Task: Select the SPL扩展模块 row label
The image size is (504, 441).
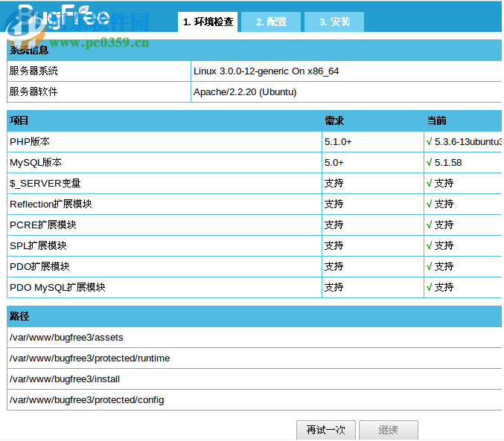Action: (x=38, y=245)
